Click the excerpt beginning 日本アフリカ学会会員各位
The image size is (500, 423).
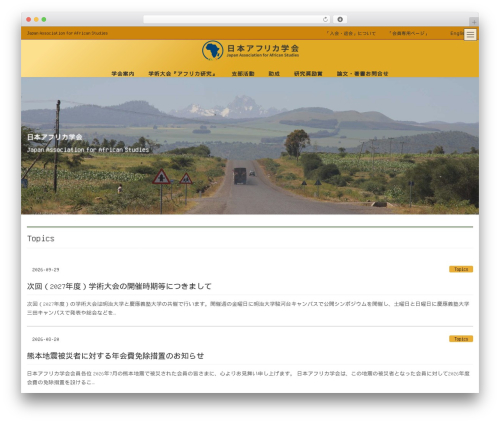point(248,378)
